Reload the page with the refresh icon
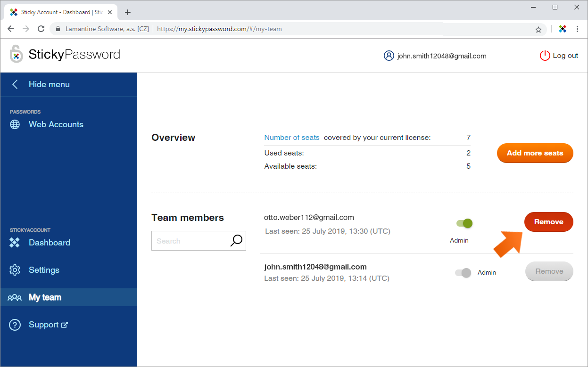 pyautogui.click(x=41, y=29)
